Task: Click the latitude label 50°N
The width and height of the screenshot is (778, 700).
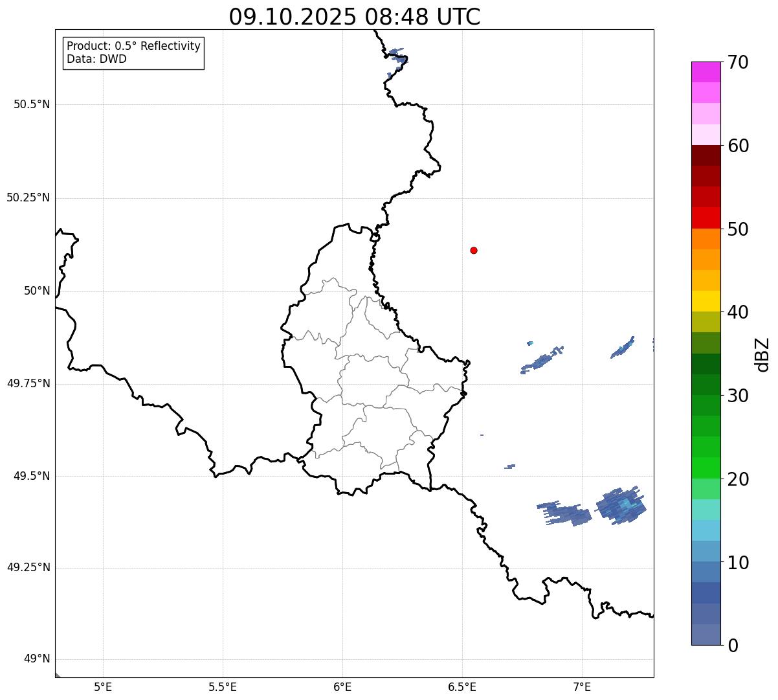Action: (x=37, y=291)
